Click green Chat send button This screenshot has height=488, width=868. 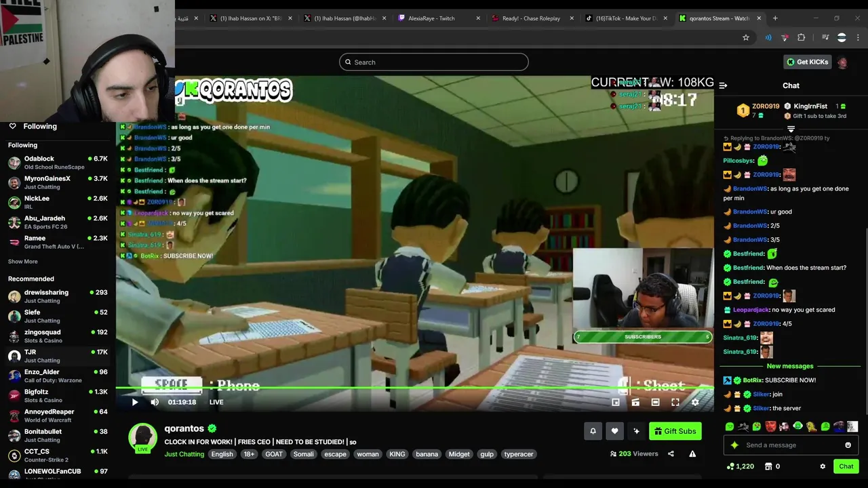[x=846, y=466]
